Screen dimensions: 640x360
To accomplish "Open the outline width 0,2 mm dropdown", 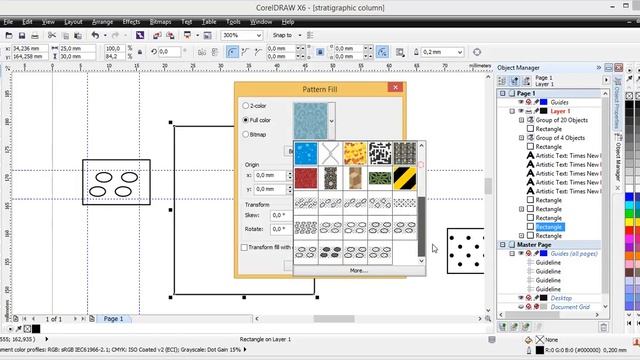I will point(460,52).
